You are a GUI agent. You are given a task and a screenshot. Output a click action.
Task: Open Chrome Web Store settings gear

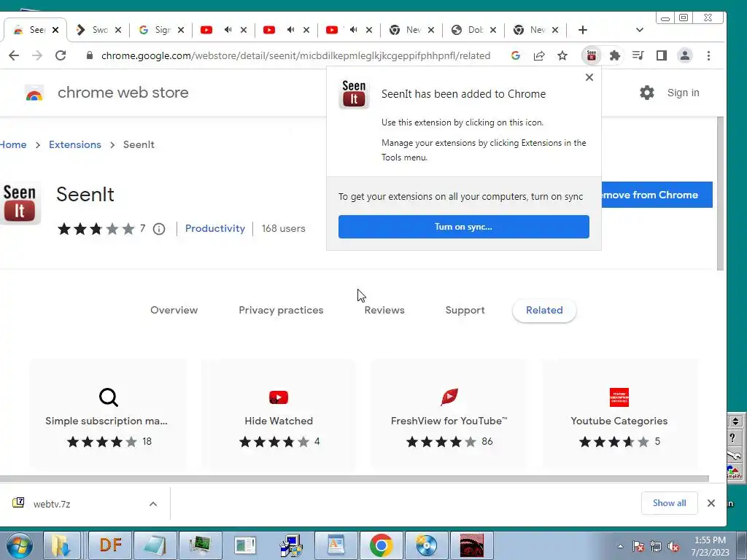pyautogui.click(x=646, y=93)
